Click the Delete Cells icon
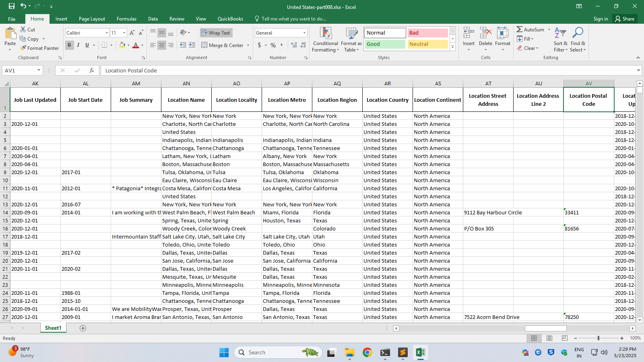The image size is (644, 362). (485, 33)
